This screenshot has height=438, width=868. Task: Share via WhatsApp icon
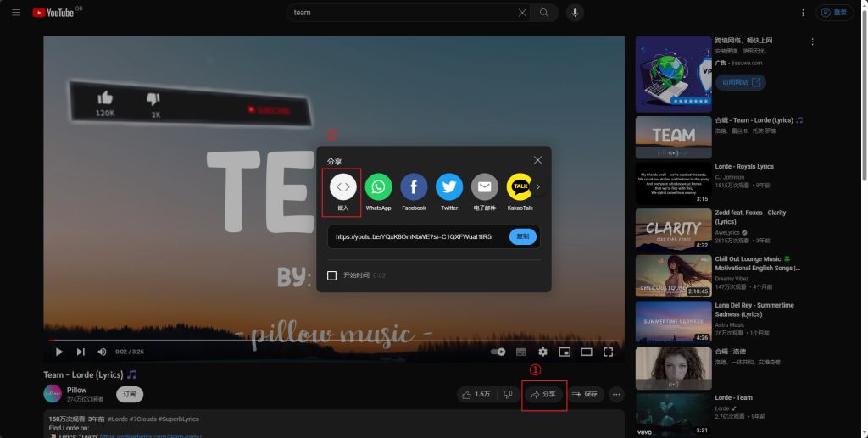click(x=378, y=186)
